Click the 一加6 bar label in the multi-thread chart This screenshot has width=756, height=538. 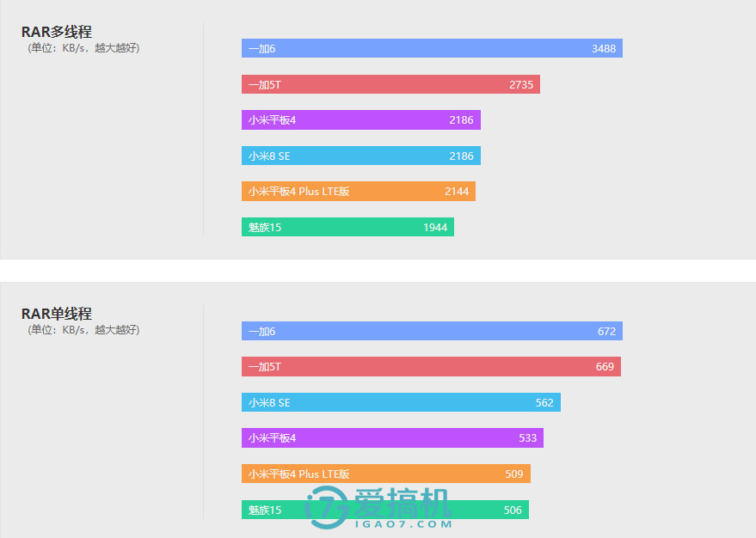262,49
